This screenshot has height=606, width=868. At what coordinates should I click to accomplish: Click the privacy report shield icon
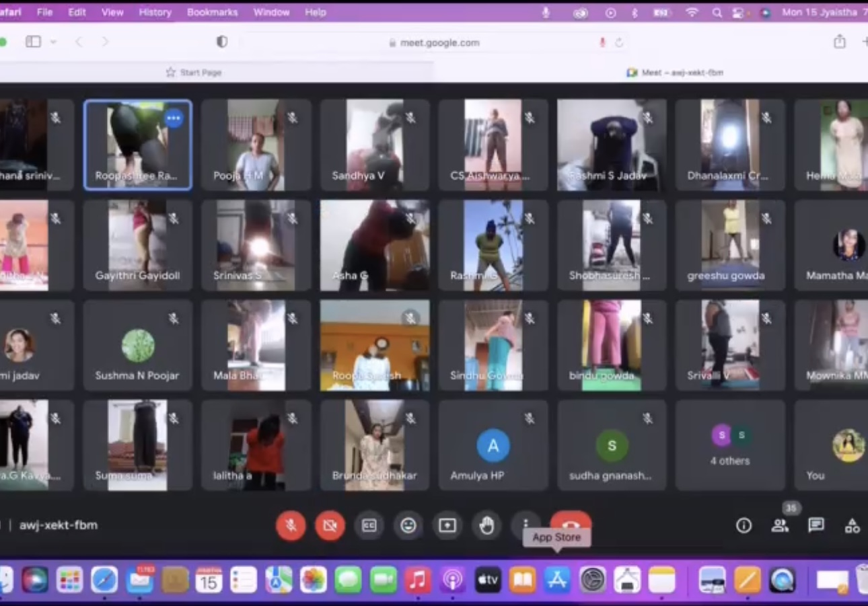221,42
